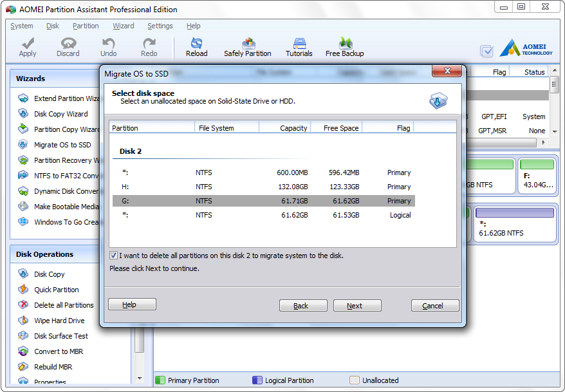Click the Partition column header
Image resolution: width=565 pixels, height=392 pixels.
tap(152, 128)
